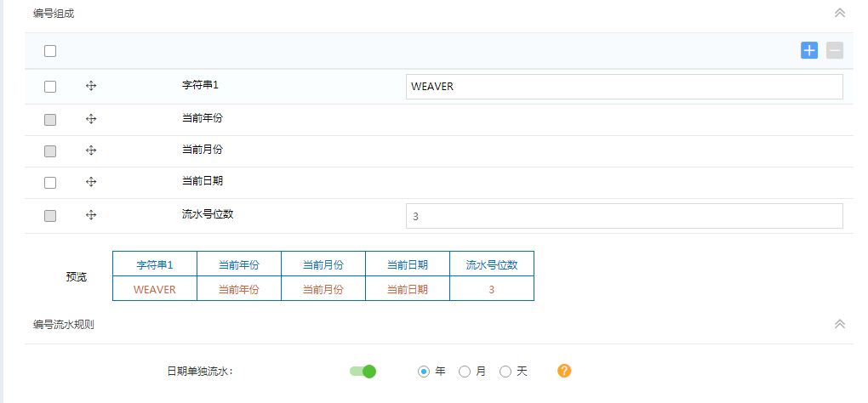Select the 月 radio button
This screenshot has width=868, height=403.
(465, 372)
